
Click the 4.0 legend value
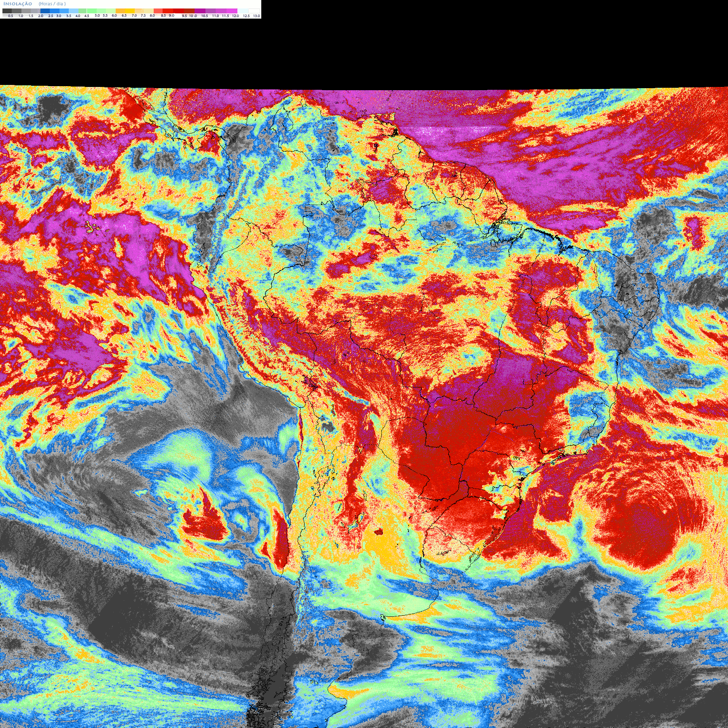(78, 16)
